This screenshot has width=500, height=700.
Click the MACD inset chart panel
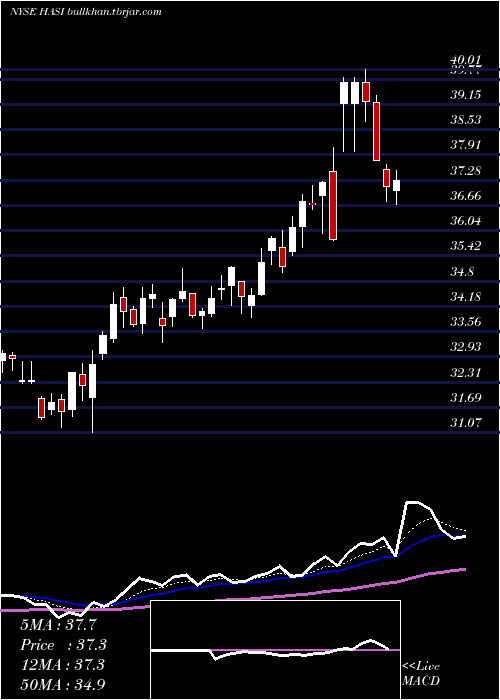coord(275,650)
